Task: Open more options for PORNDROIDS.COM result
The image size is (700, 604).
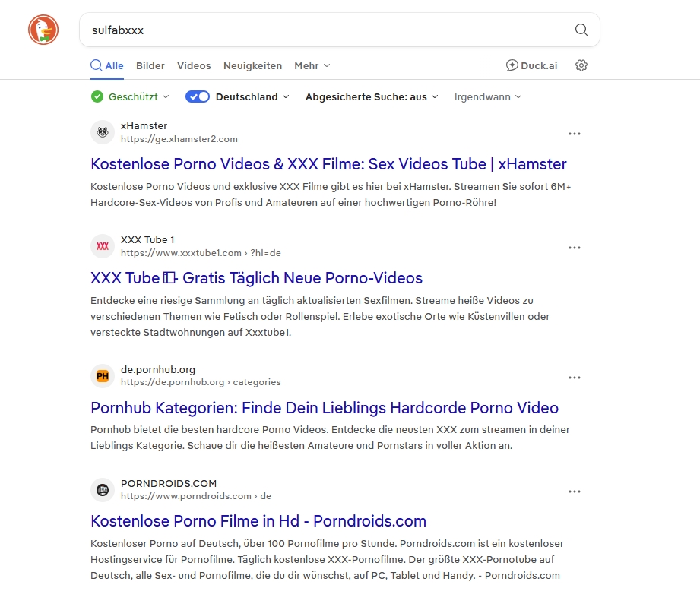Action: (x=574, y=491)
